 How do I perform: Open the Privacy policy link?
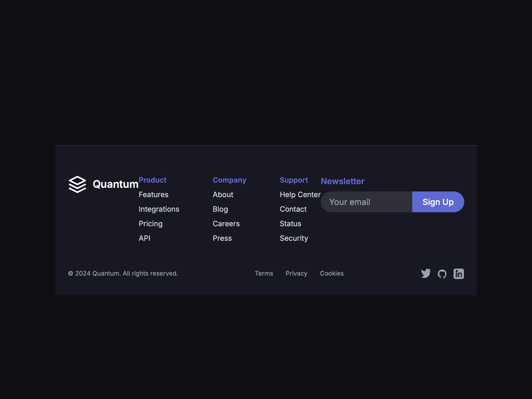[296, 273]
